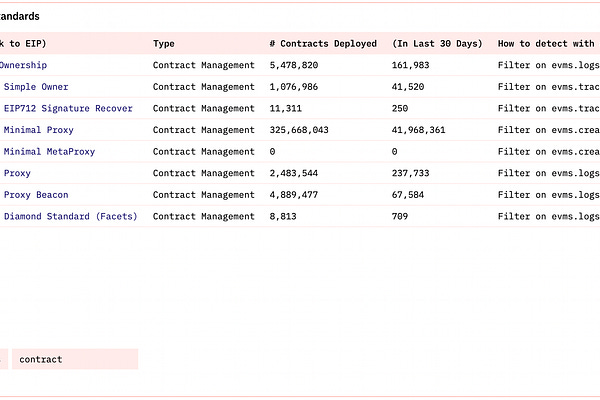Select the value 5,478,820
The width and height of the screenshot is (600, 400).
(x=294, y=65)
